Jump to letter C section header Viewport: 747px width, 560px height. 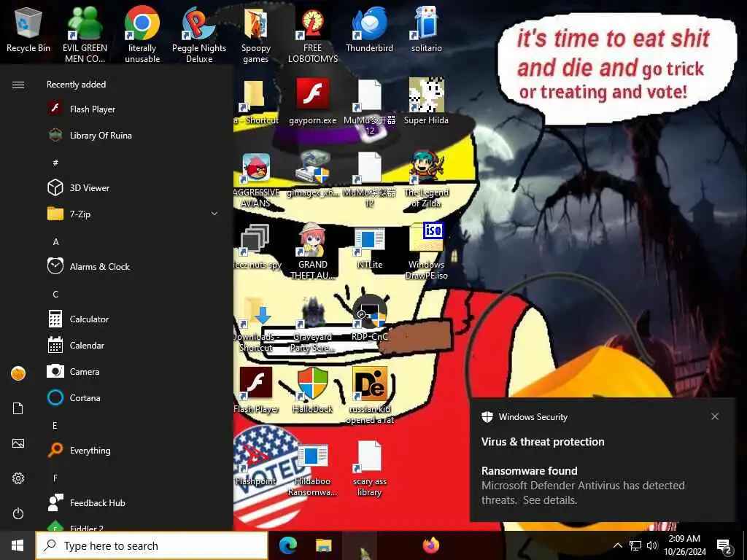(x=55, y=295)
